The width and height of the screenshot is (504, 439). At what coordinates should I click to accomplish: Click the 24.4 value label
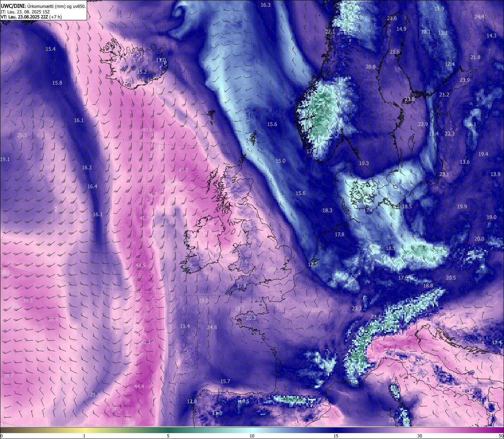479,17
